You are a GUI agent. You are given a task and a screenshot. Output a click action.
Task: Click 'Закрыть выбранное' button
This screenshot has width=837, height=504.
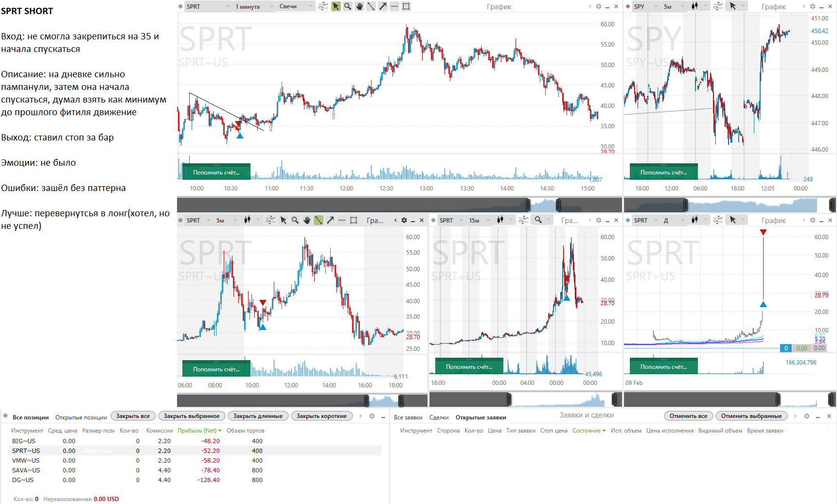(192, 416)
